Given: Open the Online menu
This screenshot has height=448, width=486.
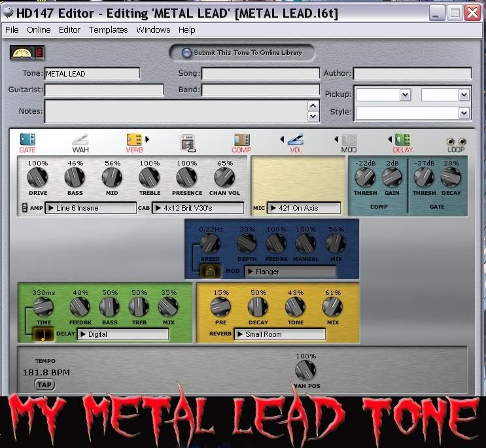Looking at the screenshot, I should 39,29.
